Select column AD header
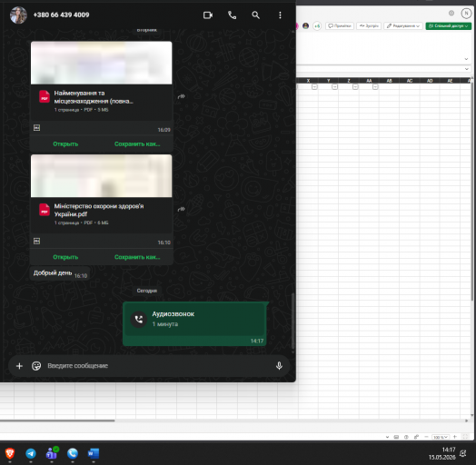 pyautogui.click(x=430, y=81)
